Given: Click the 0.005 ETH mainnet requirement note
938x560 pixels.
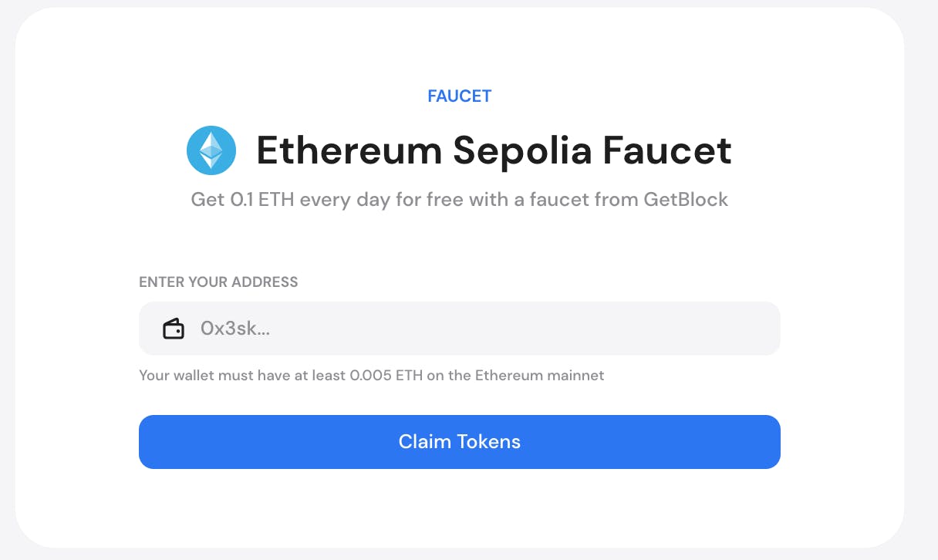Looking at the screenshot, I should [x=372, y=376].
